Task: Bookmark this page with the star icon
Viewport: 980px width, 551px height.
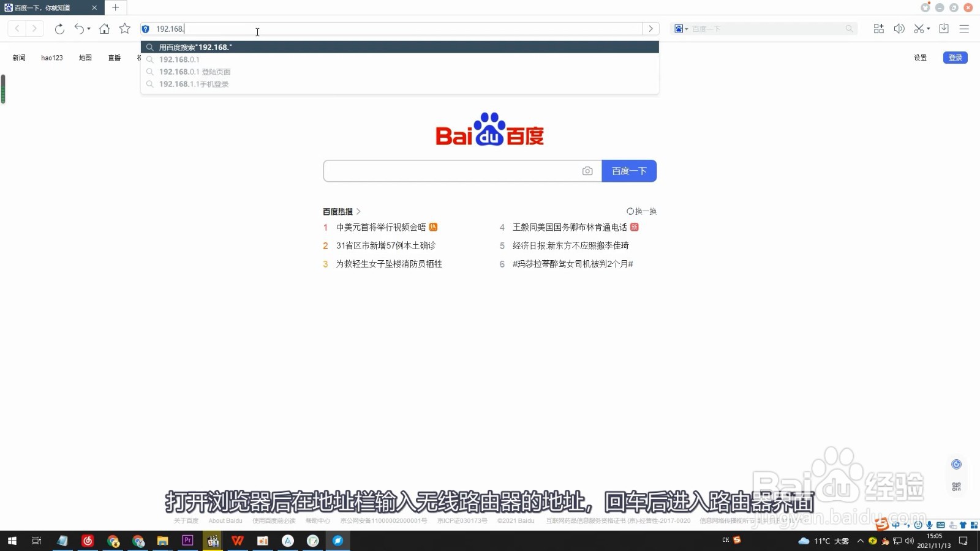Action: [125, 29]
